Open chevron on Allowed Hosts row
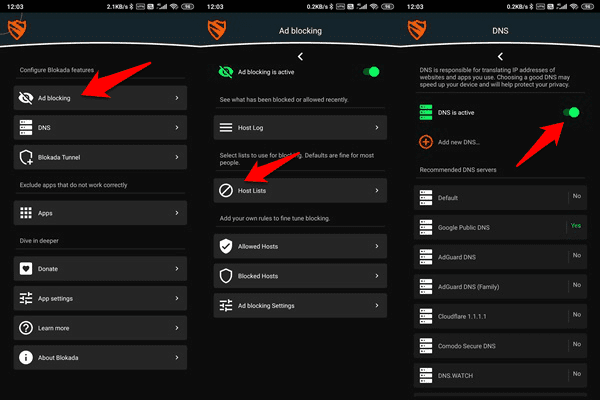 coord(377,246)
